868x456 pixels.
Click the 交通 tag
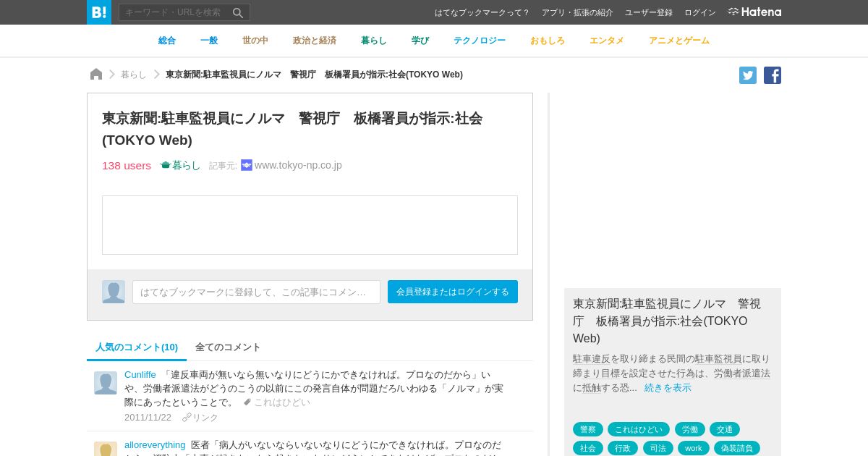[x=725, y=429]
